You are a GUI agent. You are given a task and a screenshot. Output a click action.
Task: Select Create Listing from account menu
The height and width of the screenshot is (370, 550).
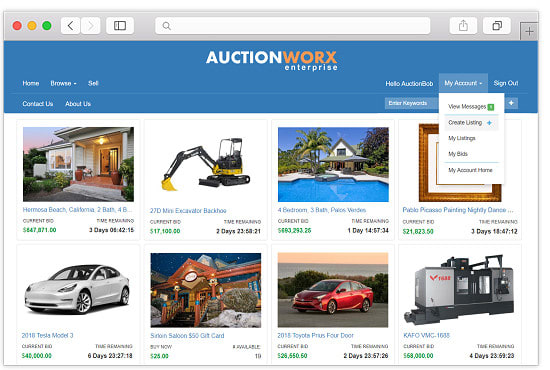[465, 123]
